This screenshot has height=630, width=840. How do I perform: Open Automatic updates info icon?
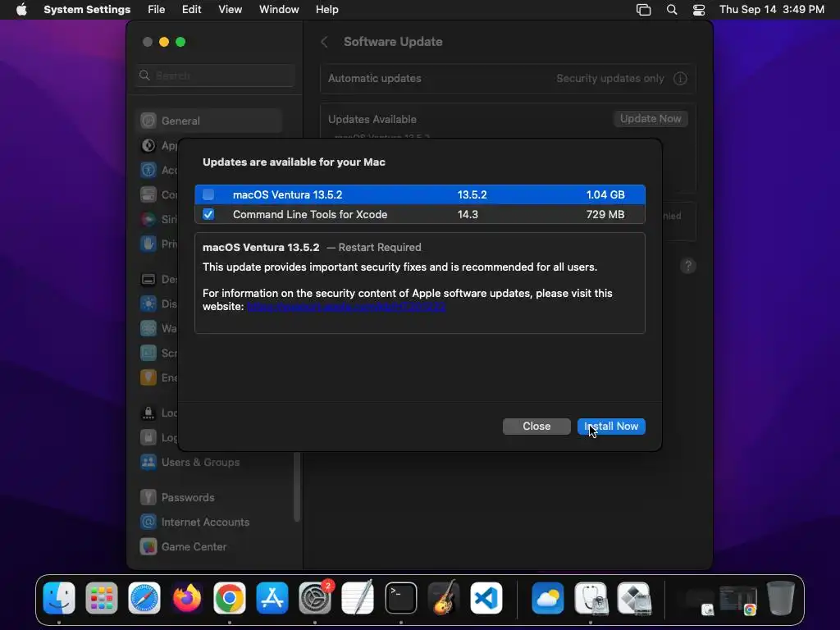680,79
